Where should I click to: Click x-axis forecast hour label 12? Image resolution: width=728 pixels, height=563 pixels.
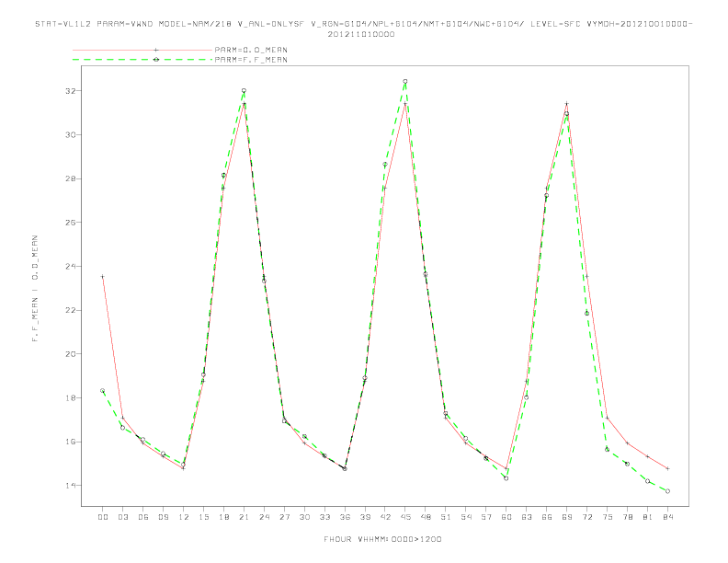184,517
